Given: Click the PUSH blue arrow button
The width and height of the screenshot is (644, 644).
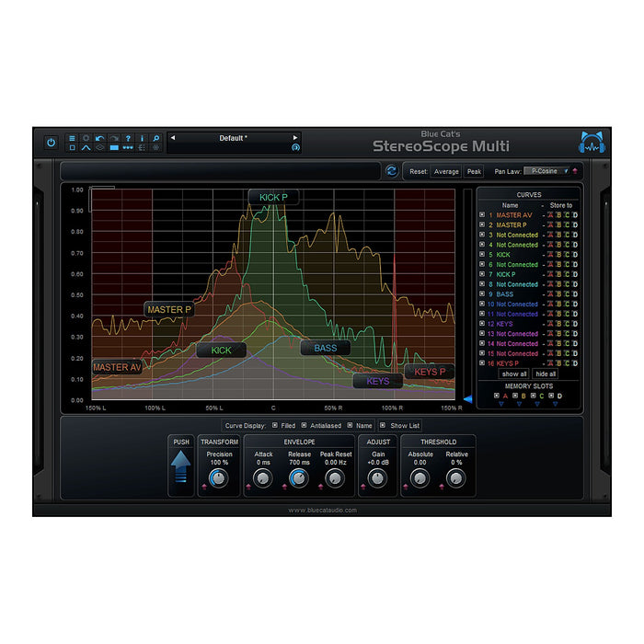Looking at the screenshot, I should pyautogui.click(x=180, y=466).
